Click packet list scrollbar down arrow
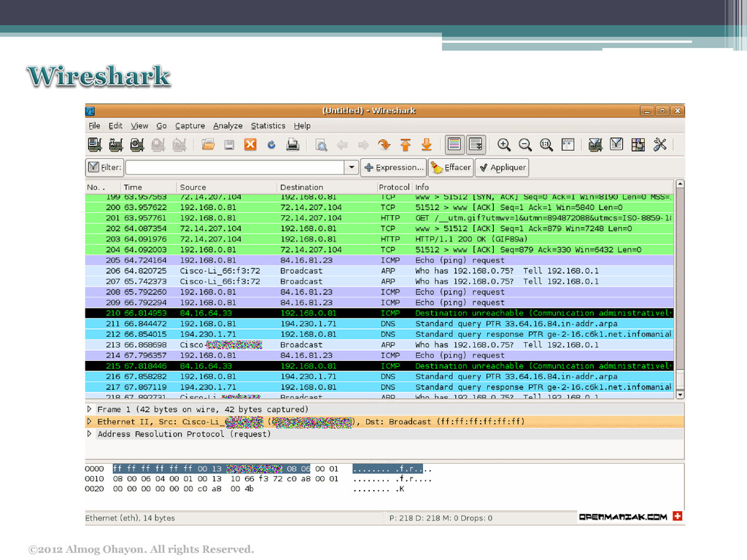 (x=681, y=394)
